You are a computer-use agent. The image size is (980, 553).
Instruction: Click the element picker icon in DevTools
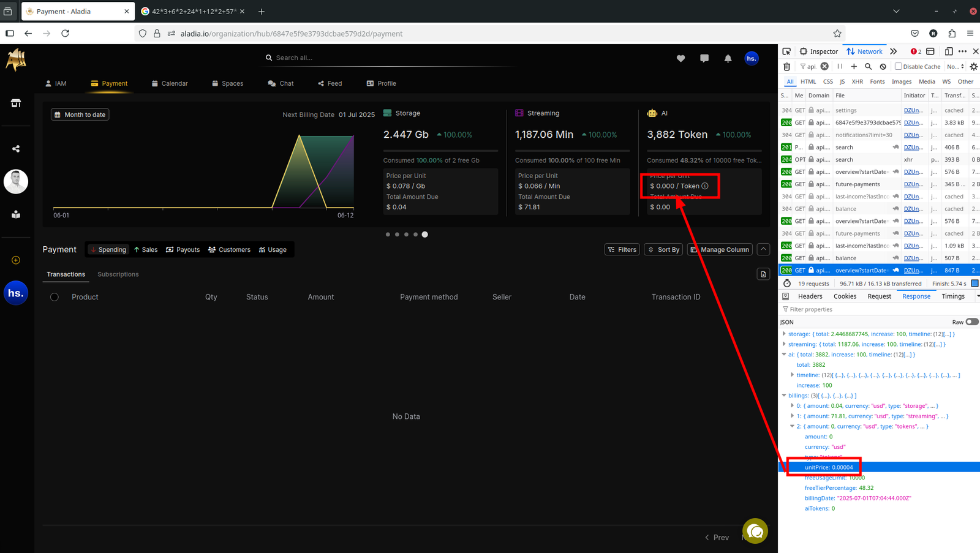click(786, 51)
